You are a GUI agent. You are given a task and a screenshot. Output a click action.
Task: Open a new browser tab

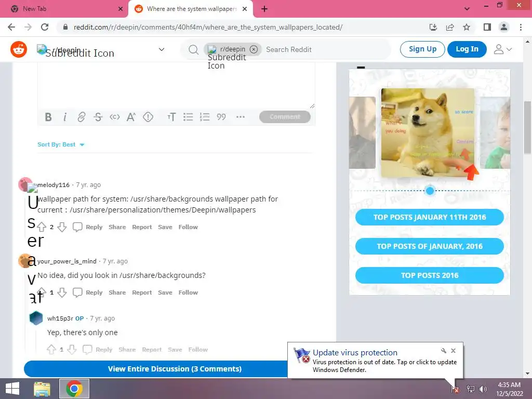[x=264, y=9]
